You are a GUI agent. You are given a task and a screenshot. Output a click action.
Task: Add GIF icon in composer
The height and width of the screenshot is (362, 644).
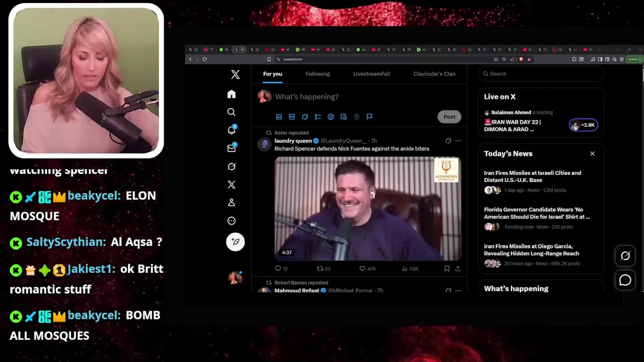pos(292,117)
